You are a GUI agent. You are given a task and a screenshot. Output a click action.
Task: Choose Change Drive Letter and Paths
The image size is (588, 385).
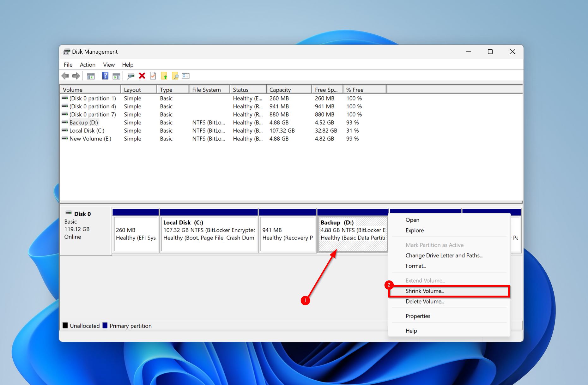(x=444, y=256)
